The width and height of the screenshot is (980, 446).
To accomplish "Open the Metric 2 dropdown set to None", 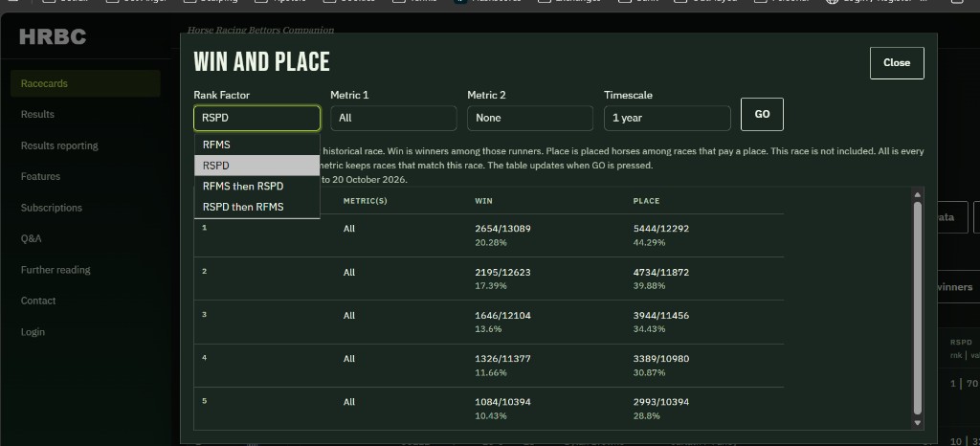I will coord(530,118).
